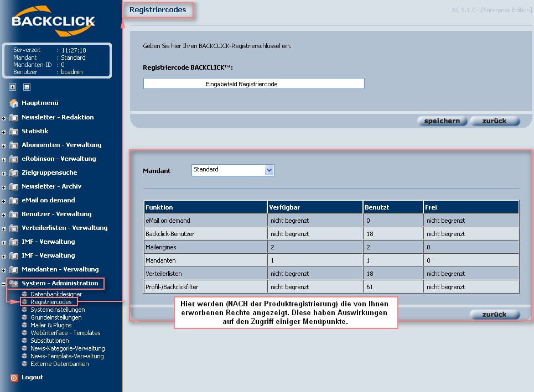The height and width of the screenshot is (392, 534).
Task: Open Systemeinstellungen in System - Administration
Action: click(x=58, y=310)
